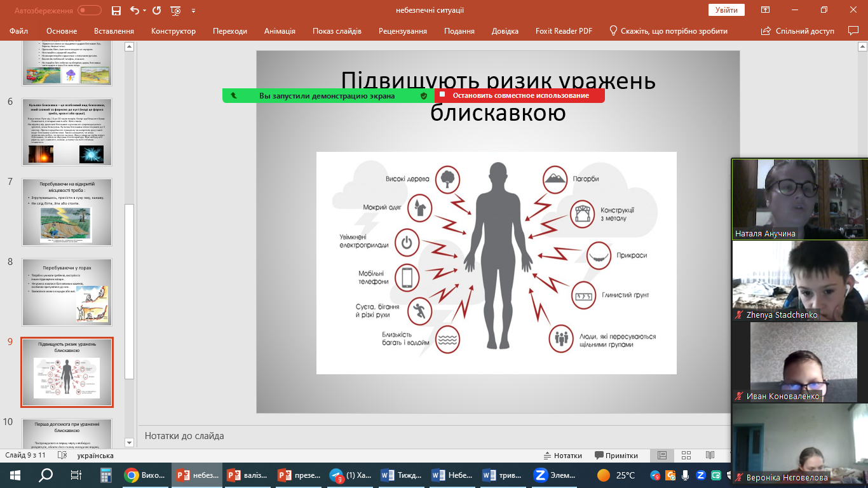Screen dimensions: 868x488
Task: Open Windows search magnifier icon
Action: 46,475
